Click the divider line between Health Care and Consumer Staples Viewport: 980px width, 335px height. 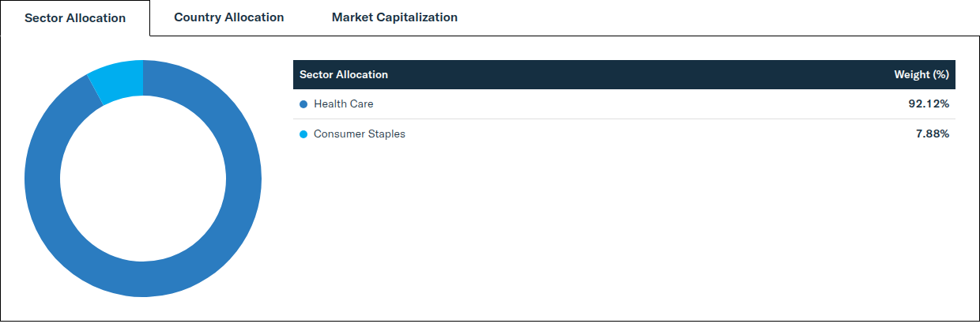point(624,119)
